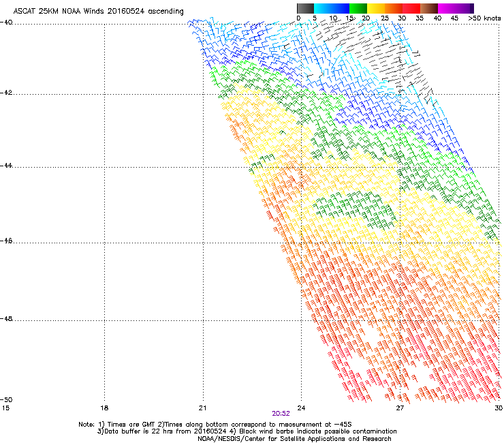504x443 pixels.
Task: Pick the brown 35-40 knots legend segment
Action: point(429,8)
